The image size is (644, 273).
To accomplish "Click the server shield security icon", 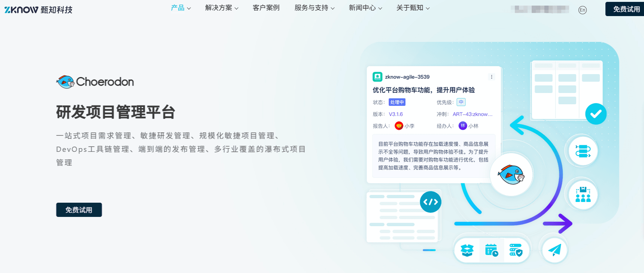I will pos(516,250).
